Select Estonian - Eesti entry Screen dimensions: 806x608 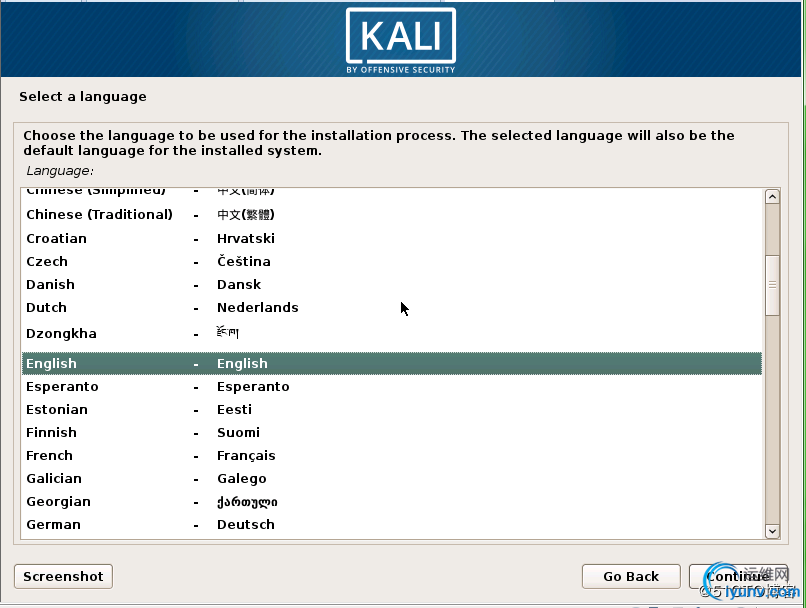tap(57, 410)
